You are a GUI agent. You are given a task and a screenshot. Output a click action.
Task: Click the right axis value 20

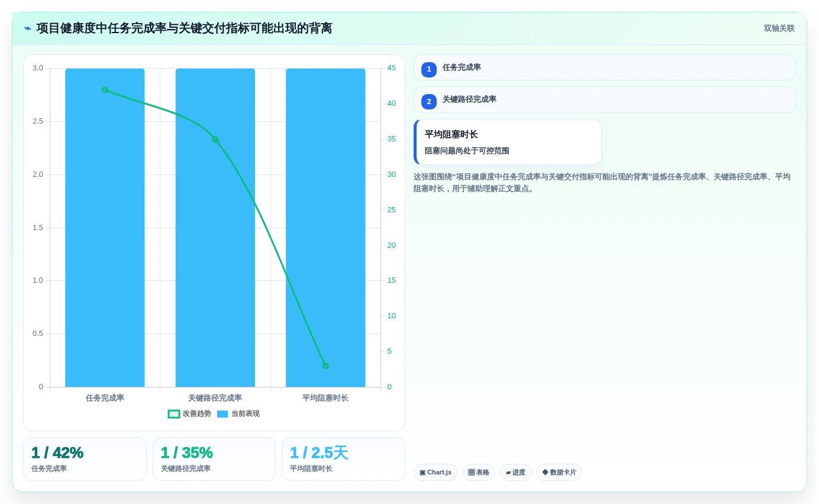point(391,245)
